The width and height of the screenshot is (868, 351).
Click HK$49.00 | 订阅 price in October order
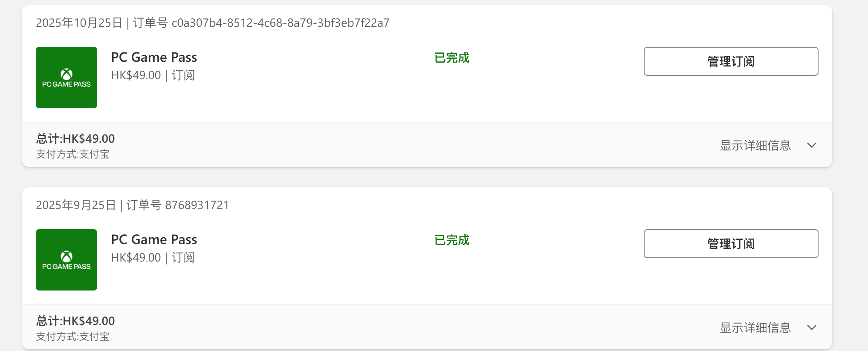tap(153, 75)
